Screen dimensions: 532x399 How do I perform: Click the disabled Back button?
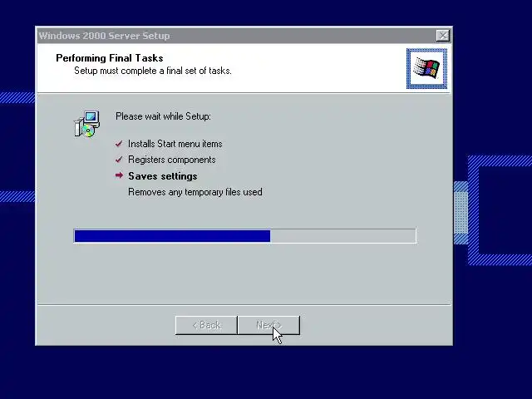(206, 325)
